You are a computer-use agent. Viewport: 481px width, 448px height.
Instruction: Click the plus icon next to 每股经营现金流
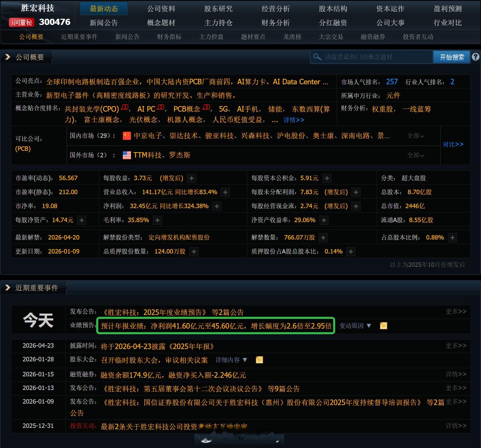pyautogui.click(x=356, y=206)
